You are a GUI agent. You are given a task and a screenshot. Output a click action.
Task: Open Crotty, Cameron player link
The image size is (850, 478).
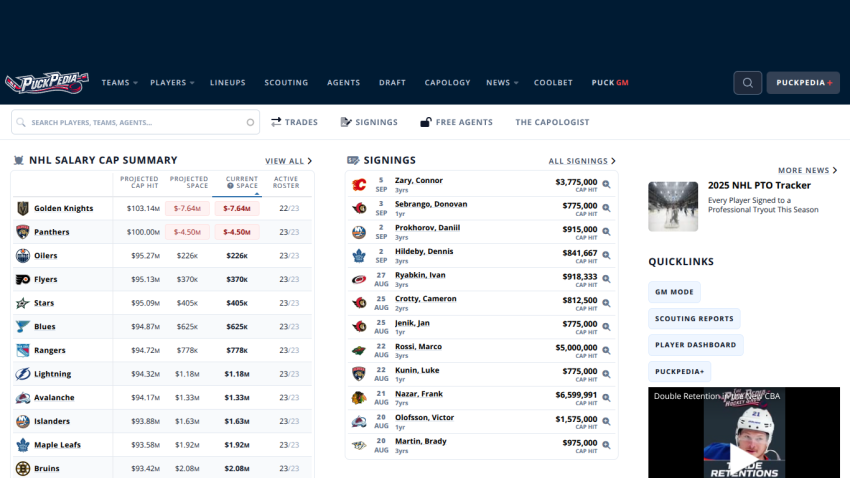point(426,299)
